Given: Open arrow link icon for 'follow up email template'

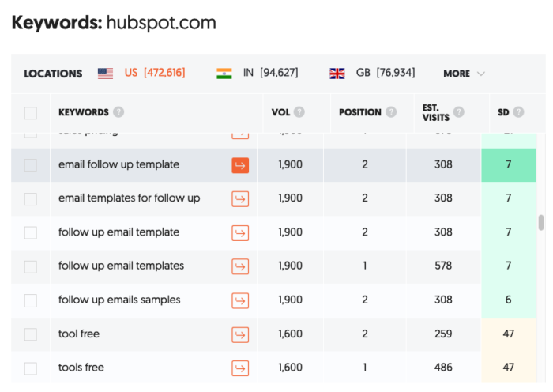Looking at the screenshot, I should [240, 233].
